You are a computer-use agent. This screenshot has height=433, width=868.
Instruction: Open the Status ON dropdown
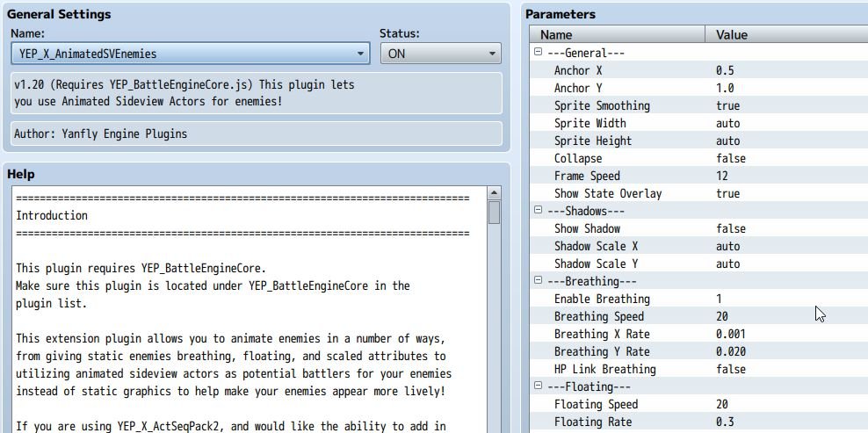click(441, 54)
